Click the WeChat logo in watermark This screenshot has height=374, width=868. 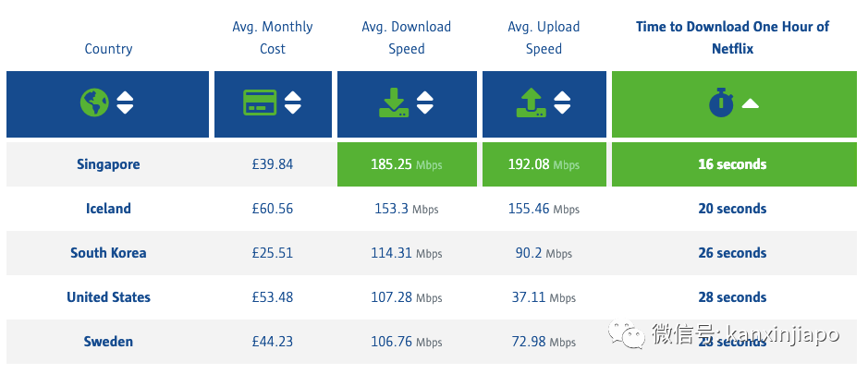[633, 333]
